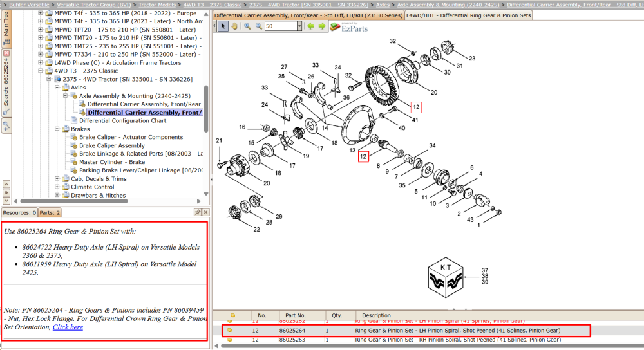Add part 86025264 to cart

pos(230,330)
